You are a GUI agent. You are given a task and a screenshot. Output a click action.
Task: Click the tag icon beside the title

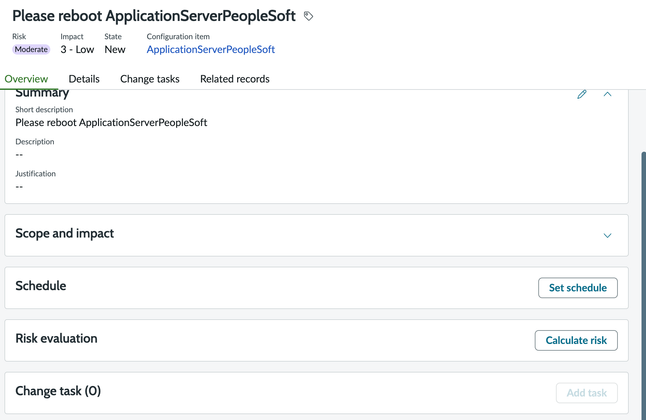click(x=309, y=16)
